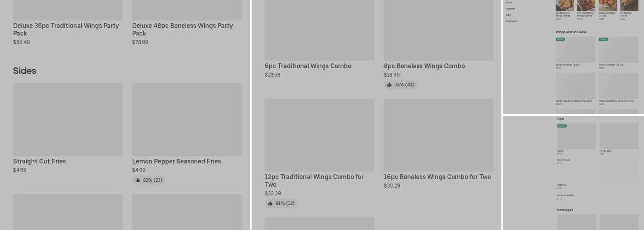Open the Straight Cut Fries item title

tap(40, 161)
